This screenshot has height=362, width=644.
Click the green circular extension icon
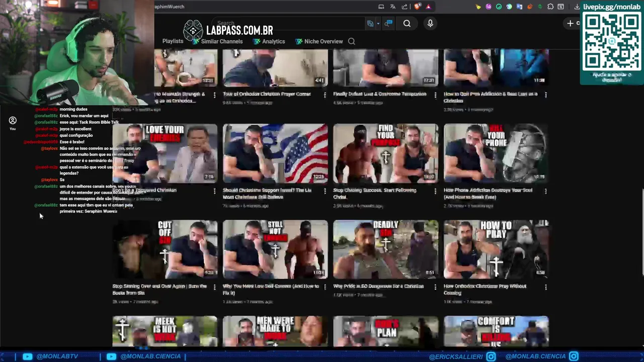(x=499, y=7)
